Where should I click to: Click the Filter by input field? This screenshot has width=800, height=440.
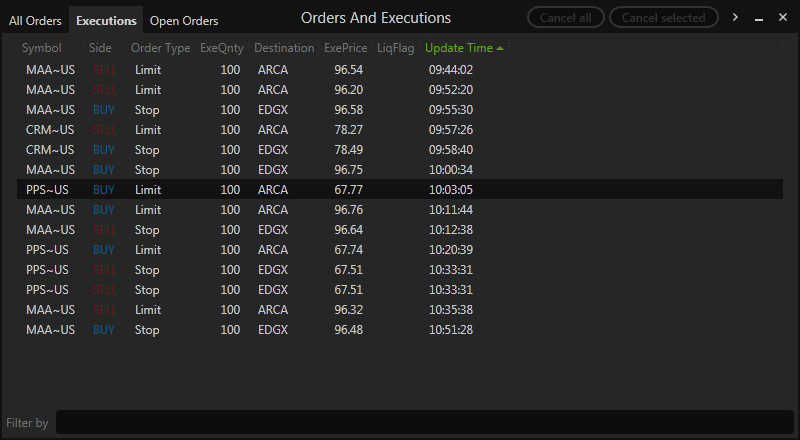click(x=424, y=423)
